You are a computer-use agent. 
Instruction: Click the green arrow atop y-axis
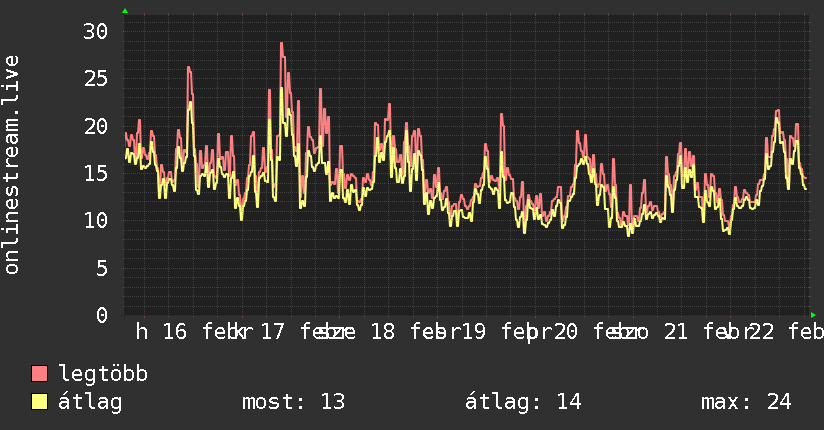click(x=125, y=11)
